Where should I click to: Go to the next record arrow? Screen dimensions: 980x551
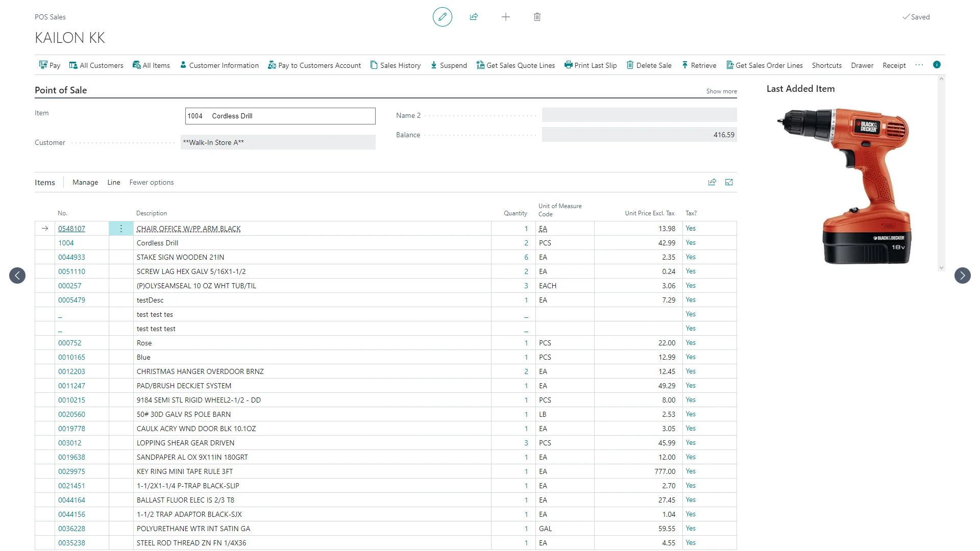(962, 275)
